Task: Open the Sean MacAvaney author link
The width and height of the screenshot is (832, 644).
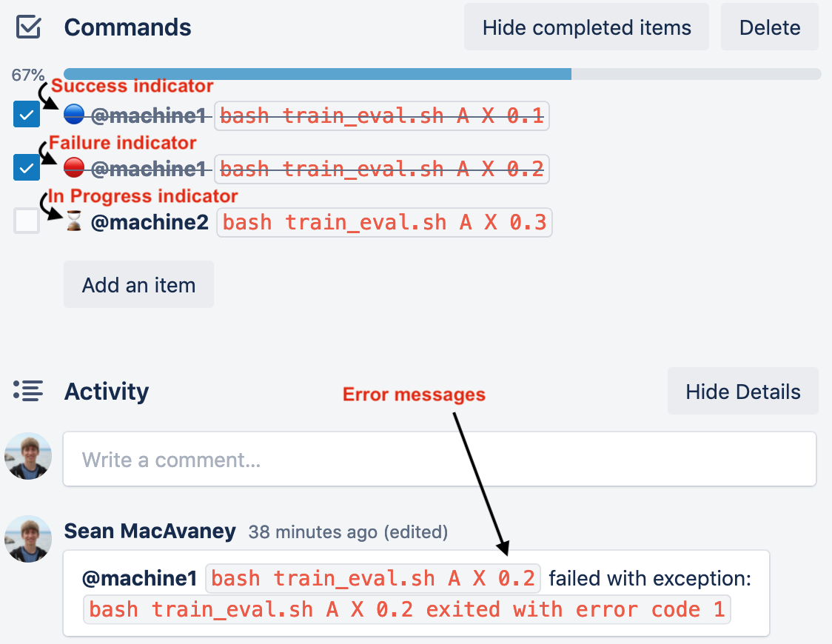Action: [x=150, y=531]
